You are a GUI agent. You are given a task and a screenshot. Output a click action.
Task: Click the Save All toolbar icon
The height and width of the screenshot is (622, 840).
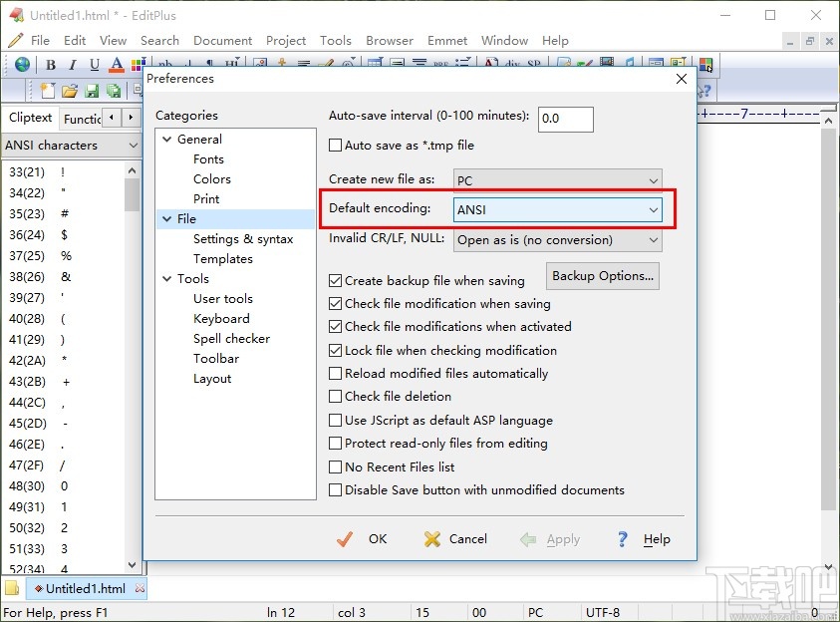[x=114, y=91]
